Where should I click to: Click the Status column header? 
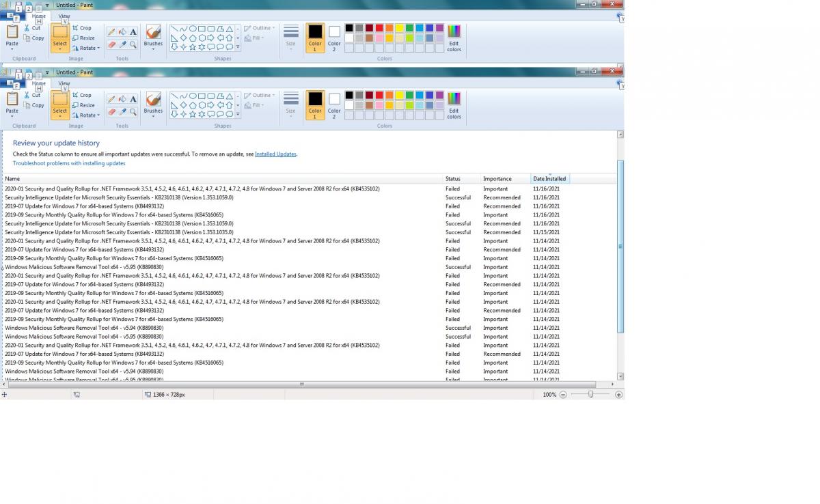pyautogui.click(x=452, y=179)
